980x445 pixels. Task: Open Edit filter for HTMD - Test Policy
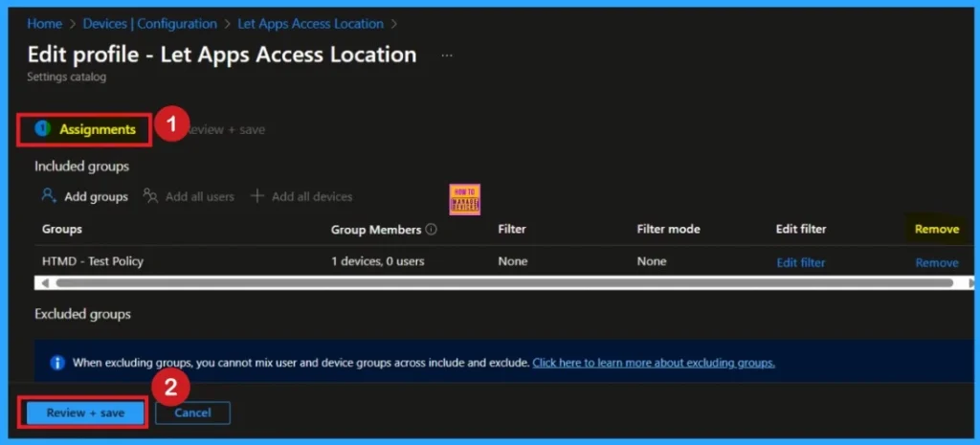coord(800,262)
